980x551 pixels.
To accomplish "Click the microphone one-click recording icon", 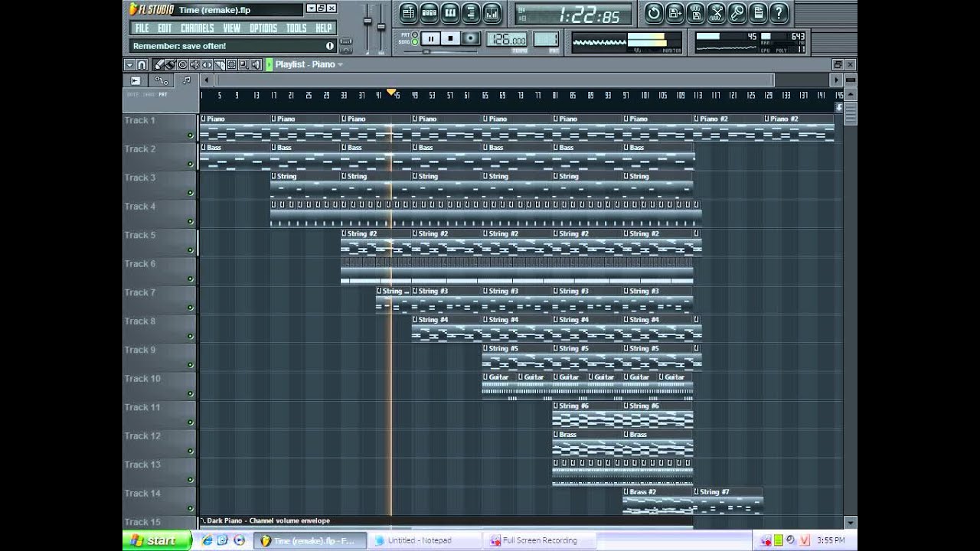I will (737, 12).
